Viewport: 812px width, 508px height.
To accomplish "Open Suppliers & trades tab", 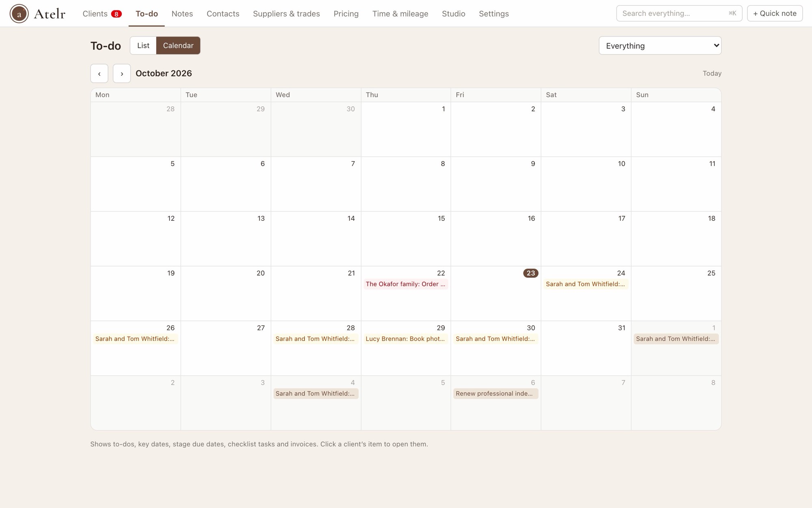I will 286,13.
